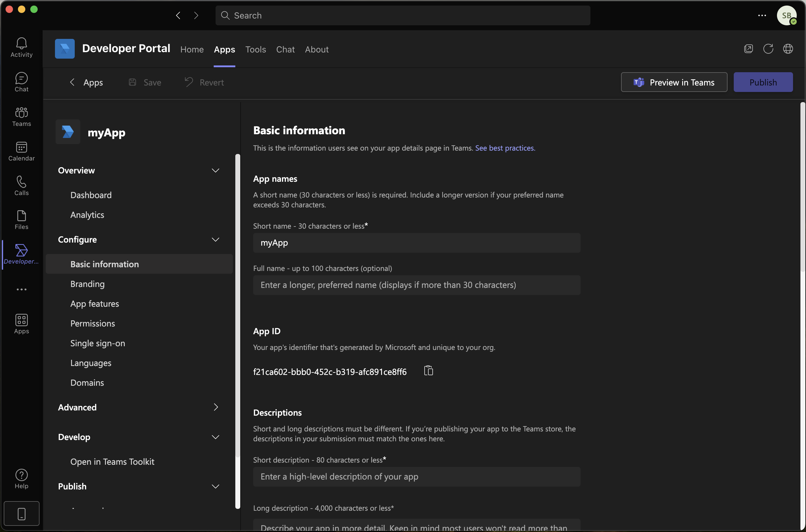
Task: Open the globe website icon
Action: click(x=788, y=49)
